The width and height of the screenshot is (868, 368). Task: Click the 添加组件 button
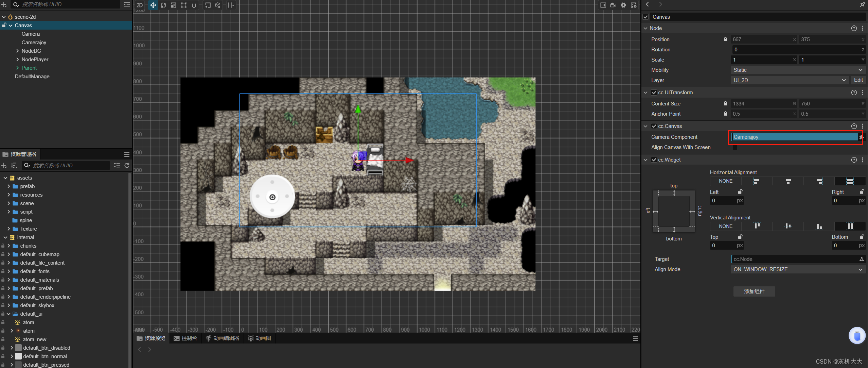(x=754, y=291)
